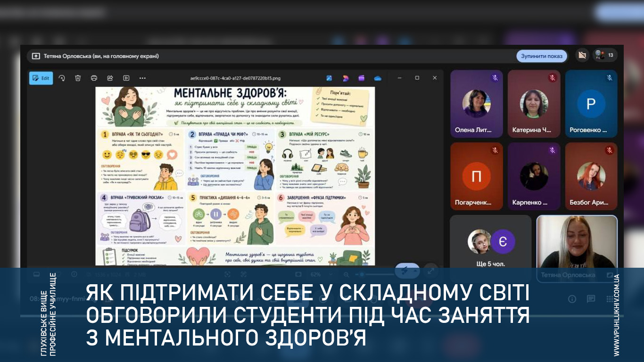Click the name label Катерина Ч...
This screenshot has height=362, width=644.
coord(532,130)
